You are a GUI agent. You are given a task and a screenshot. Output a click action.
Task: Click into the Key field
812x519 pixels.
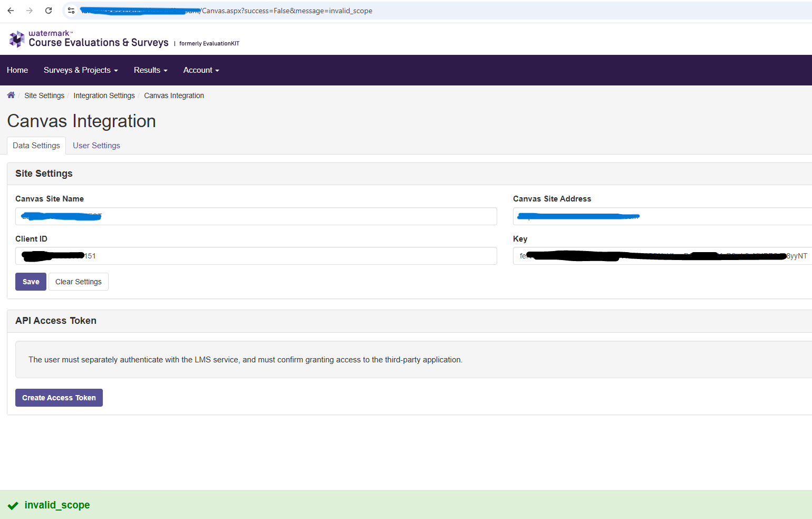coord(662,256)
